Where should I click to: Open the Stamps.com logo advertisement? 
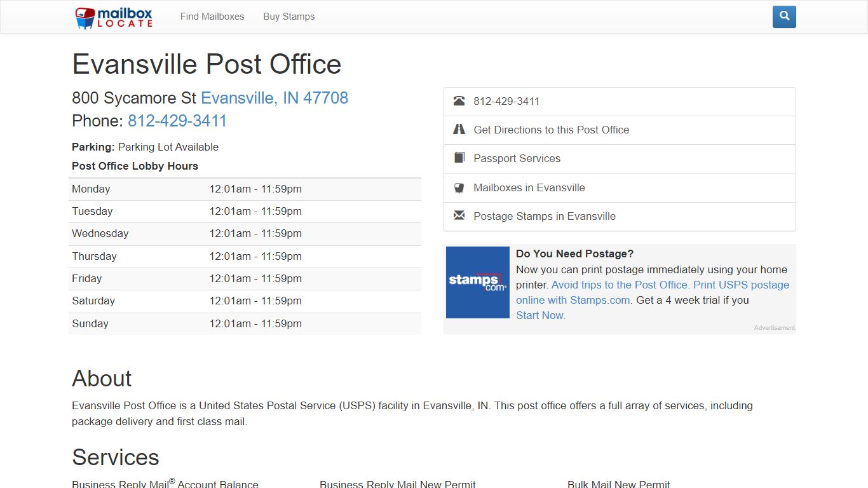pos(478,282)
